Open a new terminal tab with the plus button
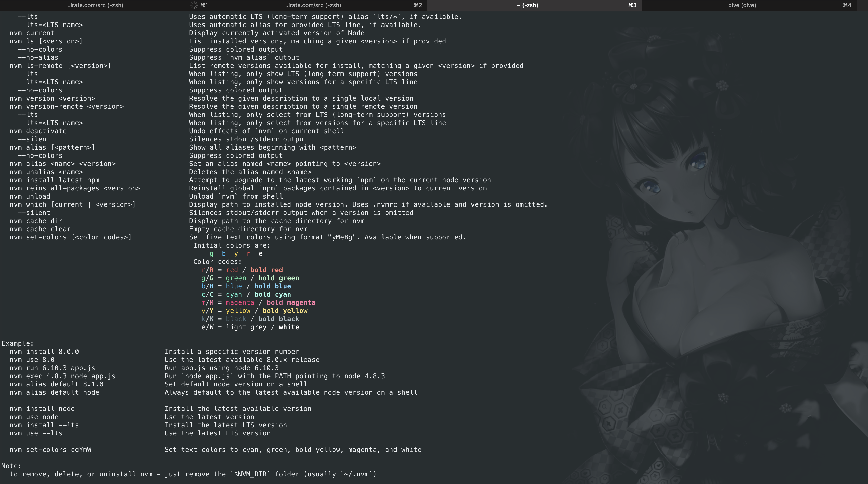The image size is (868, 484). [x=862, y=5]
